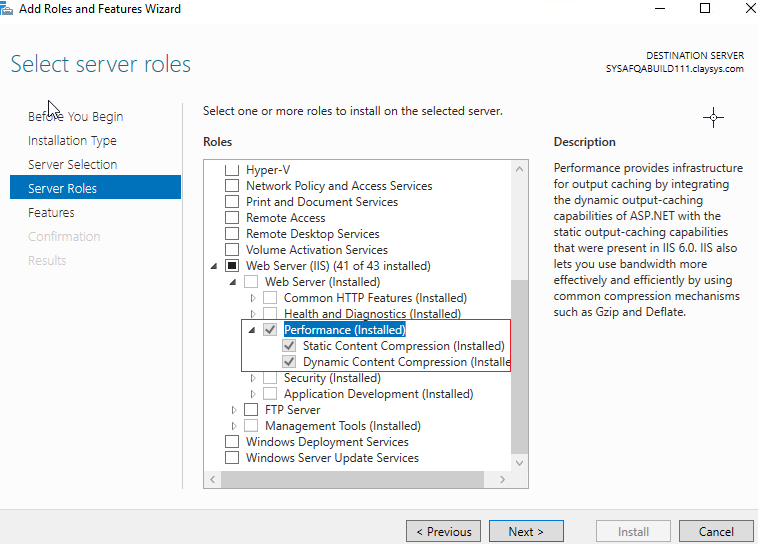Check Remote Desktop Services role
The width and height of the screenshot is (758, 544).
coord(232,234)
